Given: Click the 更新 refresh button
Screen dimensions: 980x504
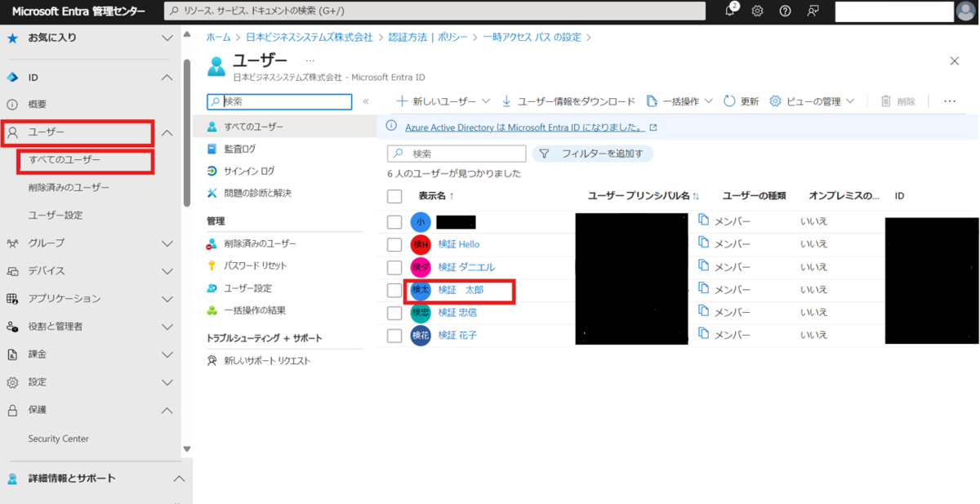Looking at the screenshot, I should click(x=741, y=101).
